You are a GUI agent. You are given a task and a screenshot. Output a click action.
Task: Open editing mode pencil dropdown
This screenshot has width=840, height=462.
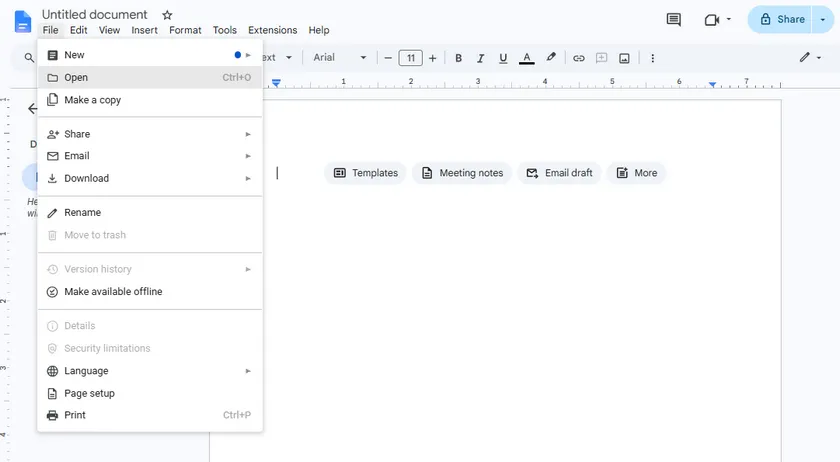810,57
